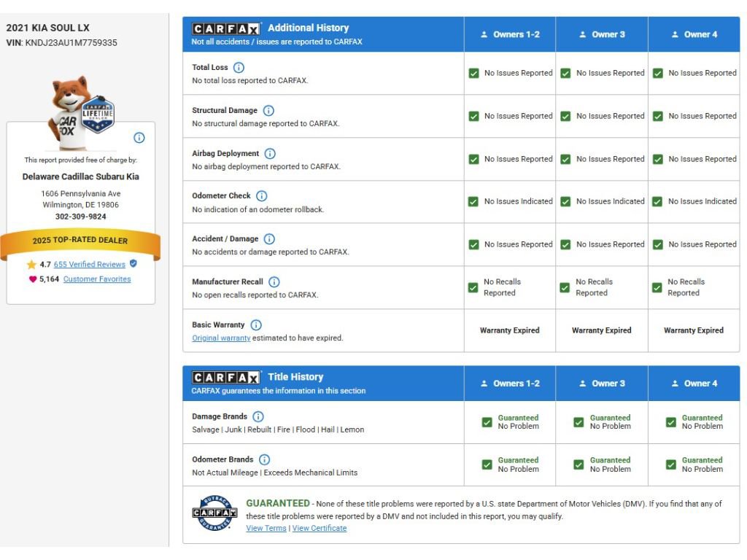
Task: Select Owners 1-2 column header in Title History
Action: click(510, 384)
